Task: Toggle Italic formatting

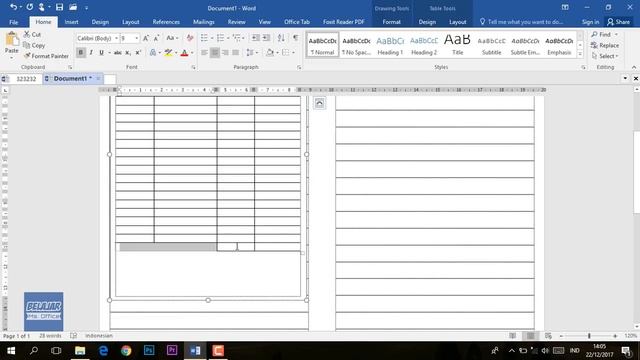Action: 91,53
